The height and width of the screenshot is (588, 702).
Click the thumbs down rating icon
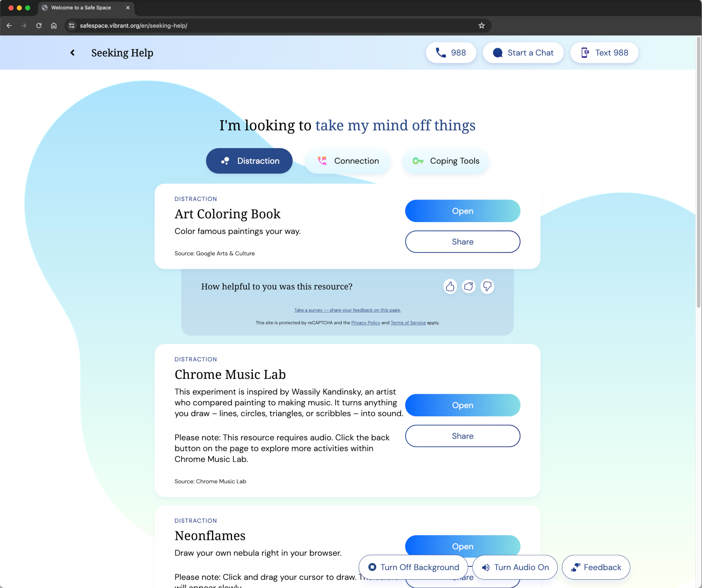click(487, 287)
